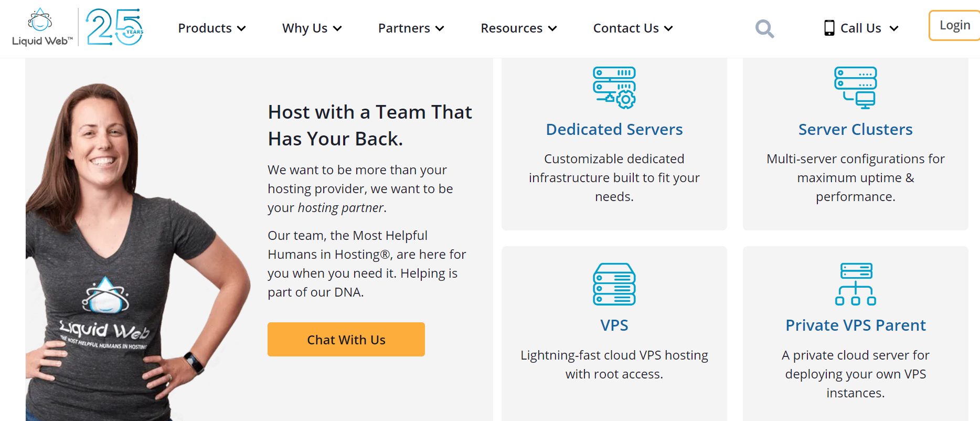The width and height of the screenshot is (980, 421).
Task: Click the 25 Years anniversary badge
Action: click(x=115, y=27)
